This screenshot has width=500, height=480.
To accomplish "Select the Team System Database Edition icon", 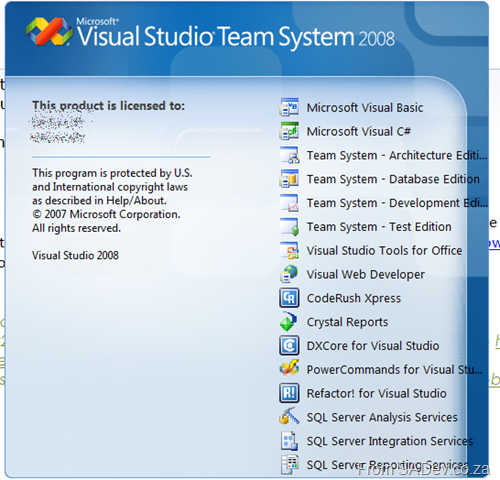I will pos(289,178).
